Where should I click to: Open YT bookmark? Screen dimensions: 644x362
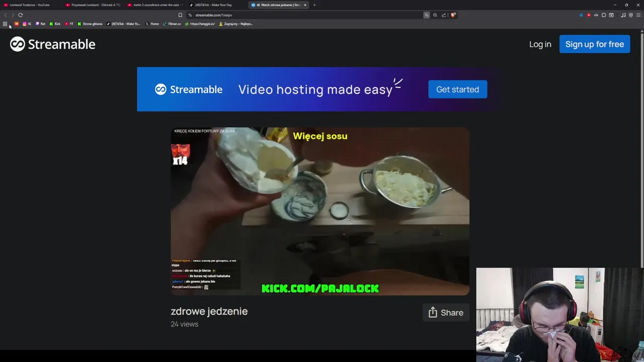pyautogui.click(x=69, y=24)
